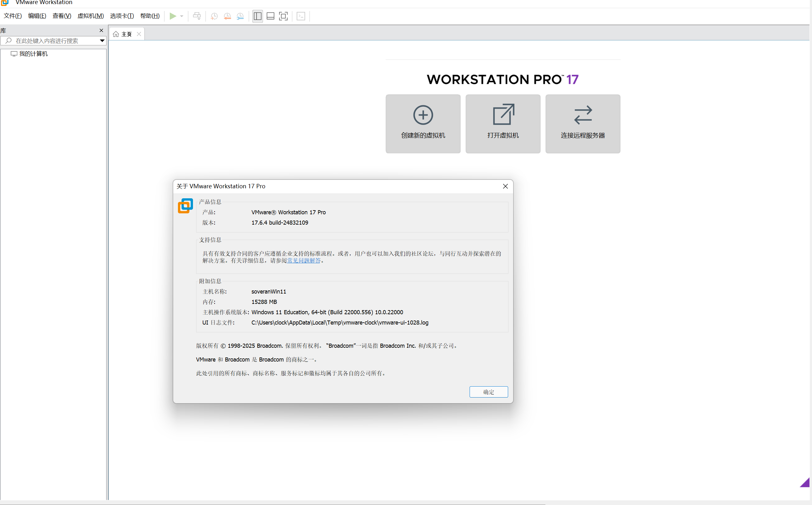Image resolution: width=812 pixels, height=505 pixels.
Task: Toggle the library sidebar view button
Action: (x=258, y=16)
